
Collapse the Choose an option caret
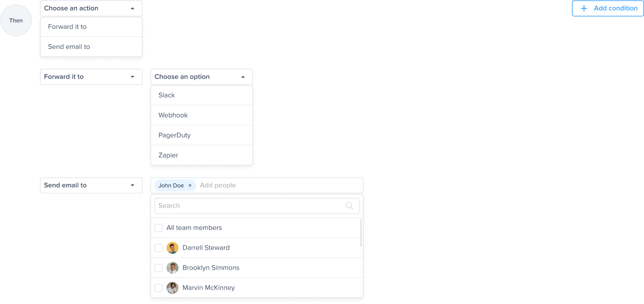pos(243,77)
